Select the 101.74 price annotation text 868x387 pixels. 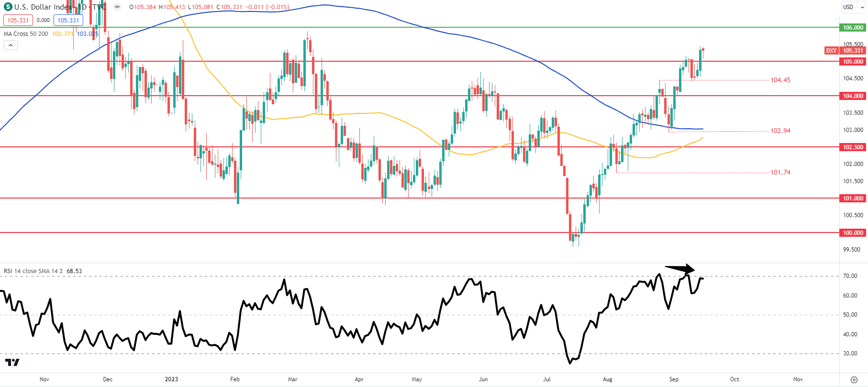click(x=780, y=172)
